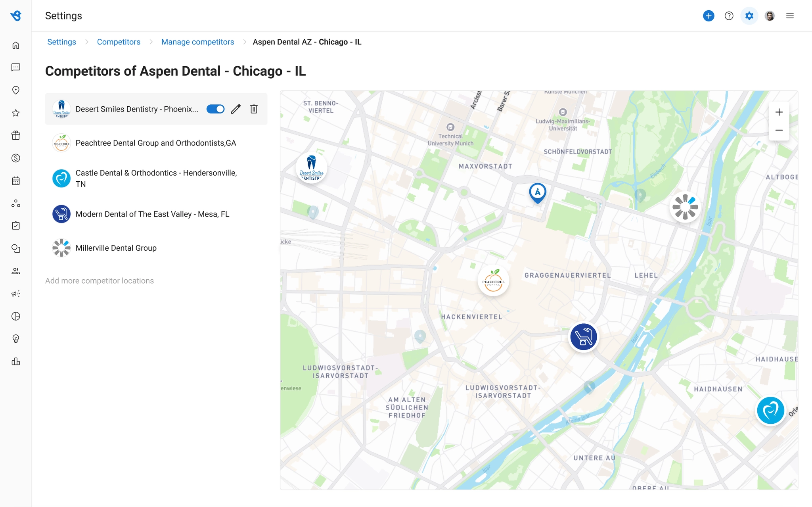Open the Inbox messages sidebar icon

coord(16,67)
